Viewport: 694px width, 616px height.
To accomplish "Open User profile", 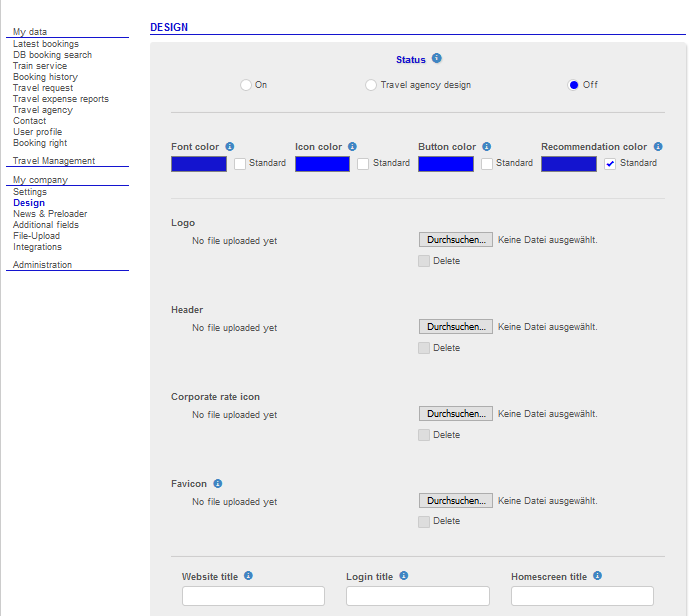I will click(x=38, y=132).
